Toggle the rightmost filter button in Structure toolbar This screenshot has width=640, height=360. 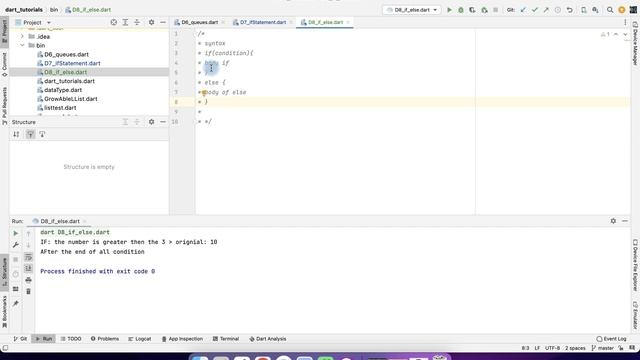pyautogui.click(x=42, y=134)
